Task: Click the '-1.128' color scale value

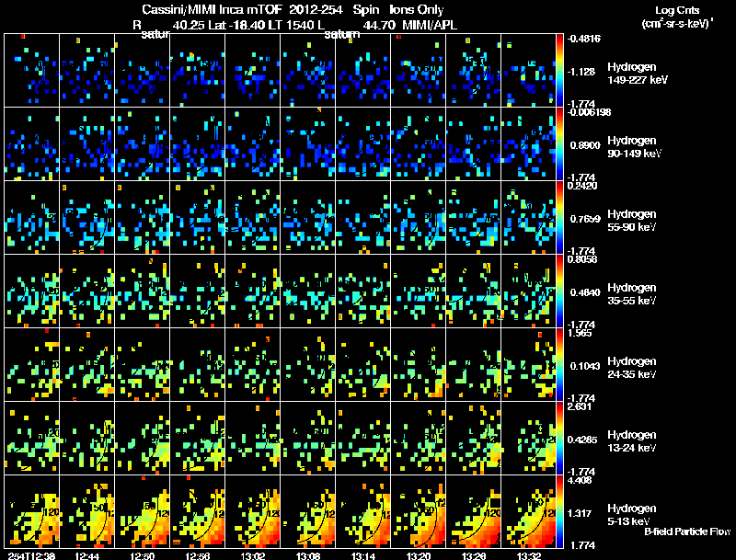Action: pyautogui.click(x=581, y=72)
